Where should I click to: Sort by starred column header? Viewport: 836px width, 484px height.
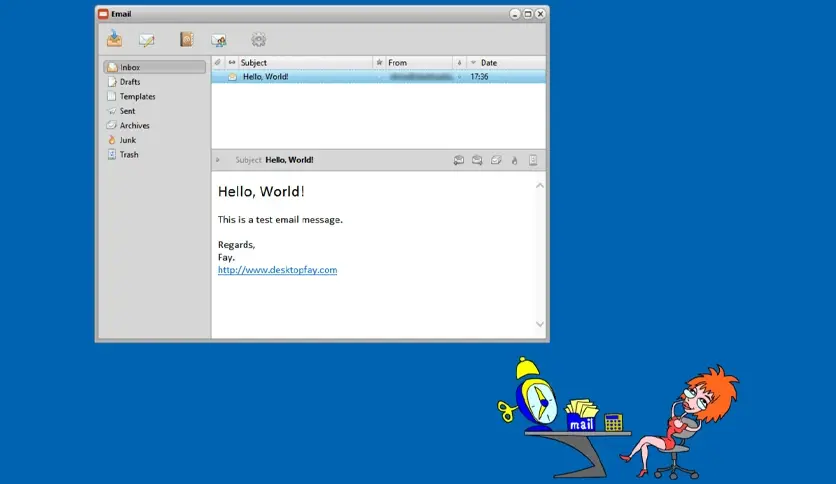[379, 62]
